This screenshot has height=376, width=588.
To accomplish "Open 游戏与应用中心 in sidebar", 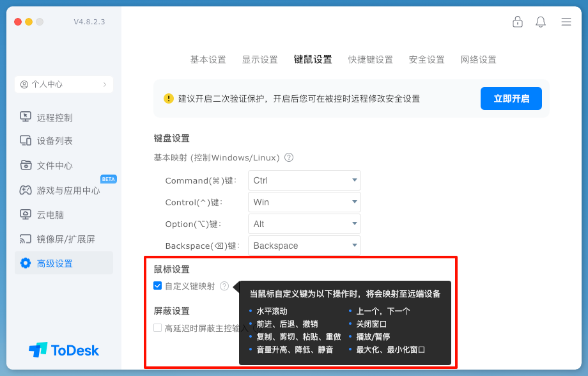I will click(x=68, y=191).
